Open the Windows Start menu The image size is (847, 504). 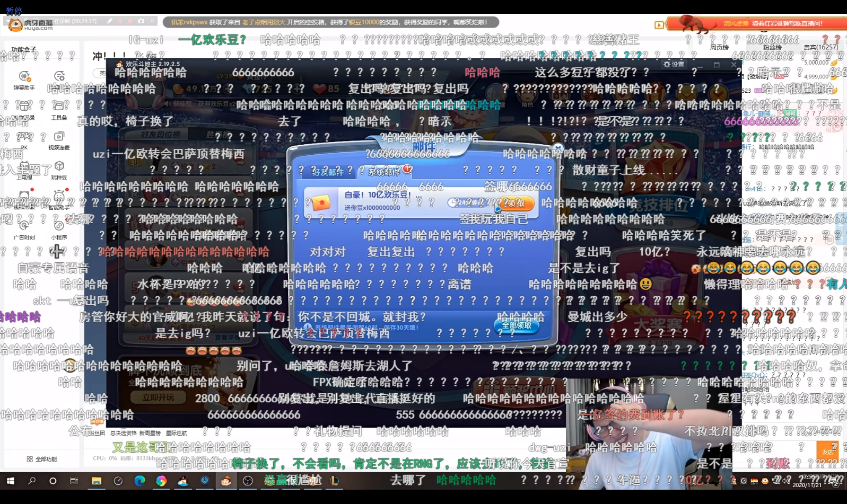(x=10, y=481)
